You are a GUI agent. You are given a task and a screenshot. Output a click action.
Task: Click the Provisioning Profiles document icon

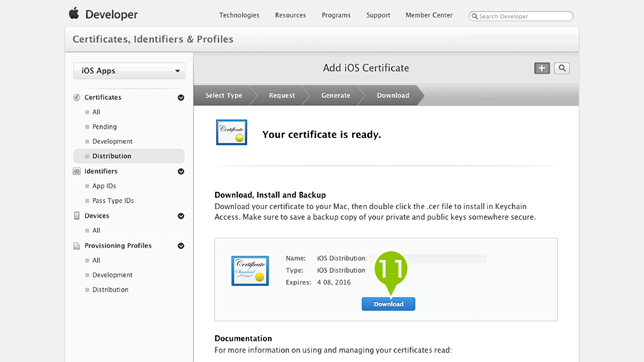(x=76, y=246)
